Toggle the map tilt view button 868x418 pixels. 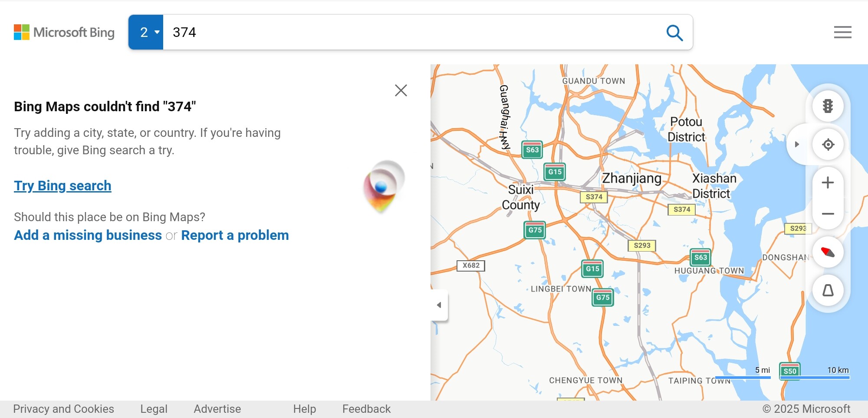coord(828,290)
